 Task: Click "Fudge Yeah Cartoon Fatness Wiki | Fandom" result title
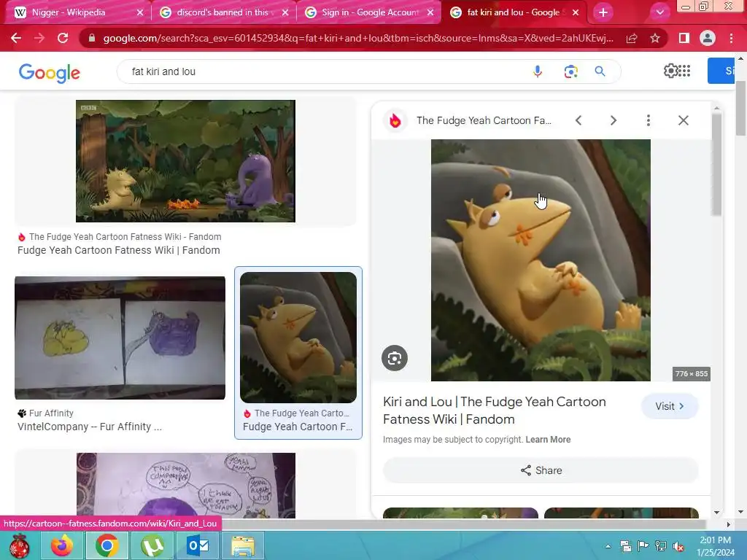pos(119,251)
